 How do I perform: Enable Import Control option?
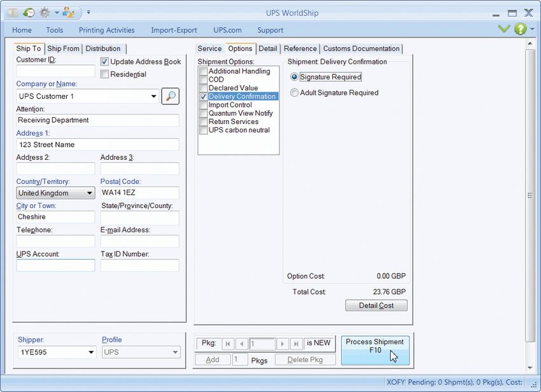[x=203, y=105]
